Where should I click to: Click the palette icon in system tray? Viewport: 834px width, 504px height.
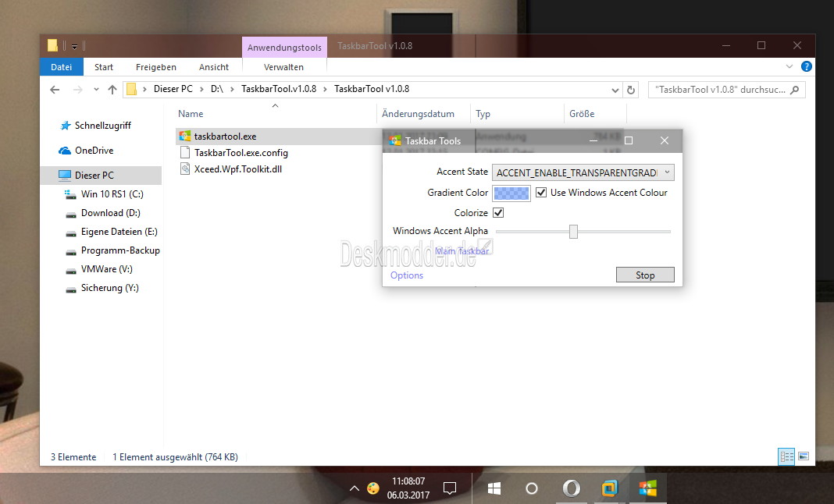point(373,488)
